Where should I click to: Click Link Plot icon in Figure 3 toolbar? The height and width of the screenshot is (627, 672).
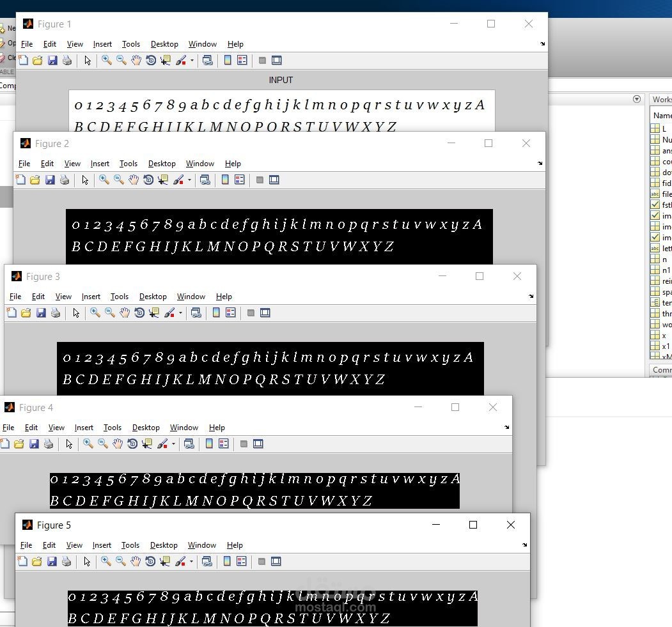coord(196,313)
